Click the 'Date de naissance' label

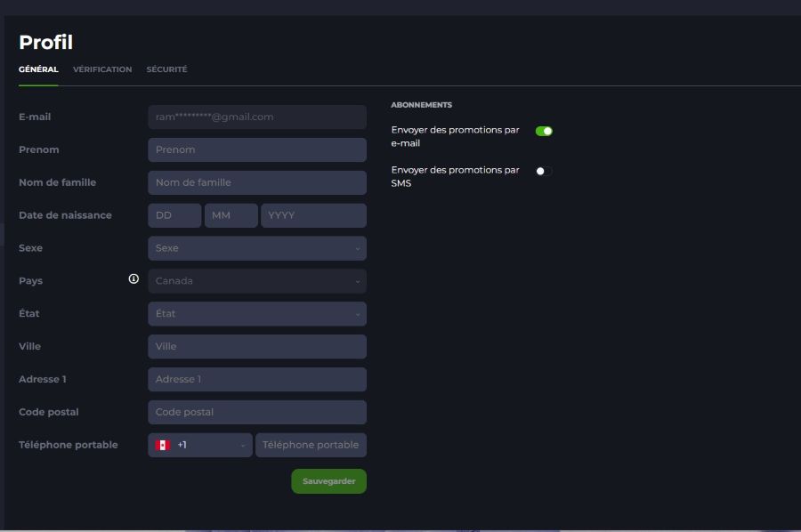(x=65, y=215)
